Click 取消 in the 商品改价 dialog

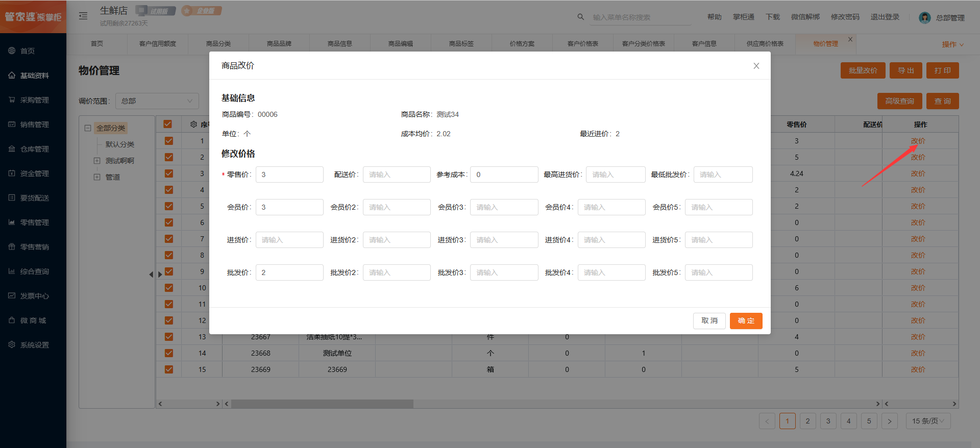coord(709,321)
